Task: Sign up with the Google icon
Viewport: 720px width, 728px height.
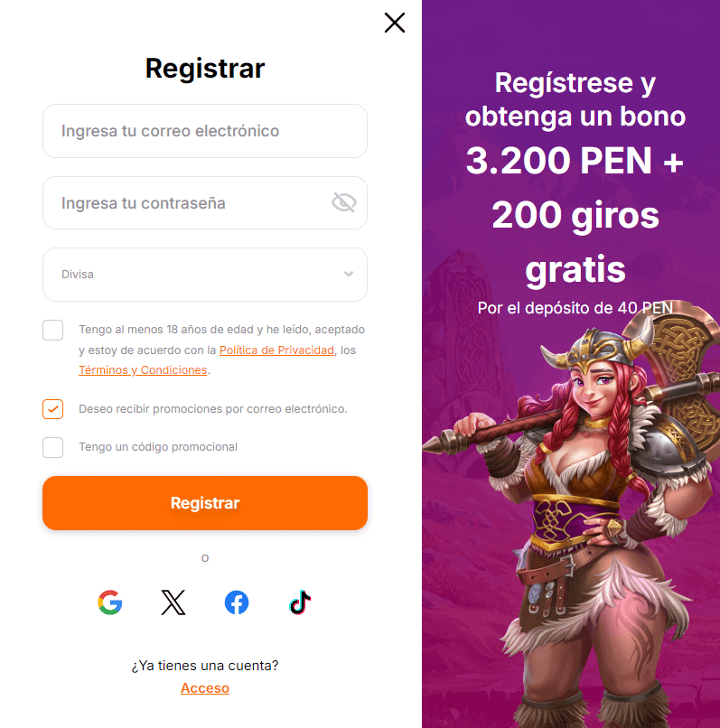Action: coord(110,602)
